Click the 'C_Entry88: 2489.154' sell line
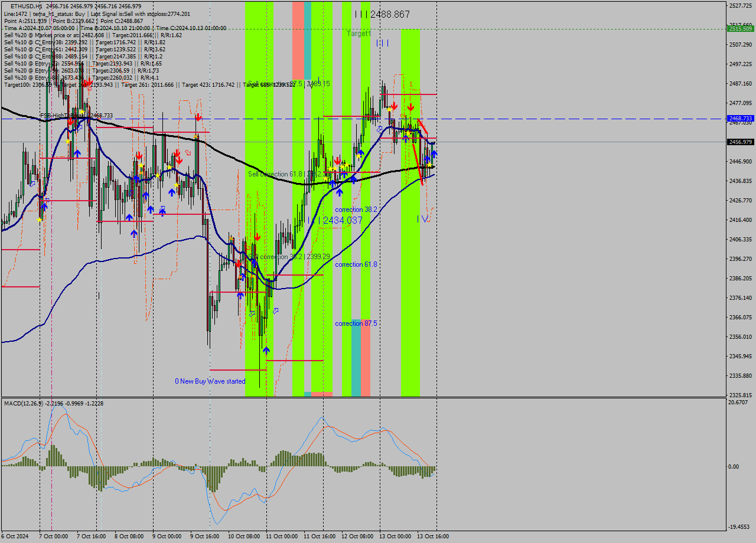 pyautogui.click(x=83, y=56)
